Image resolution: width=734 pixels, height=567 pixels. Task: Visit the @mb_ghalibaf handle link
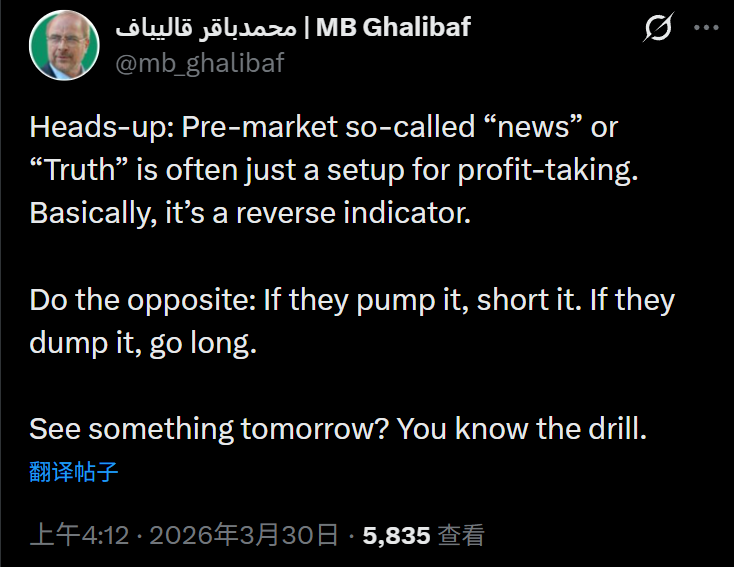click(200, 62)
